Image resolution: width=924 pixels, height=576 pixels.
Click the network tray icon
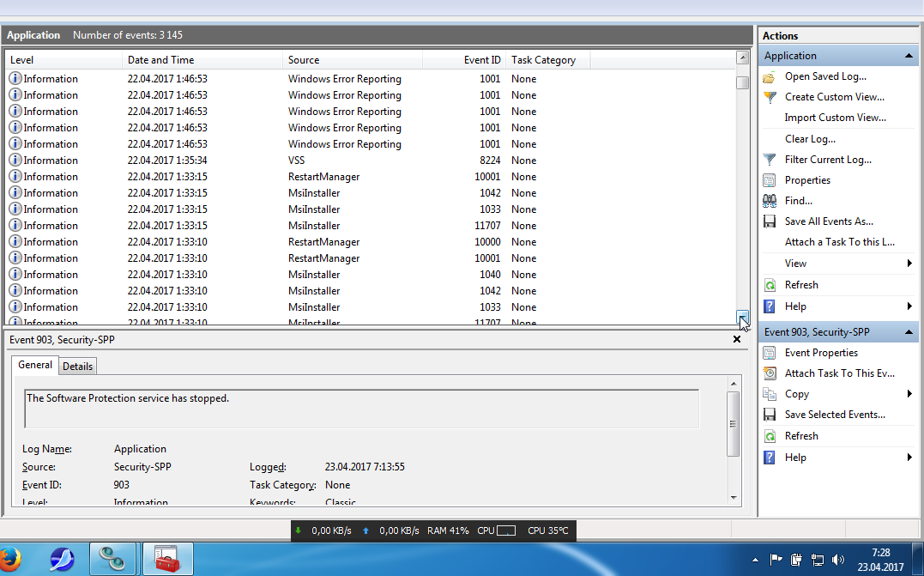[817, 560]
